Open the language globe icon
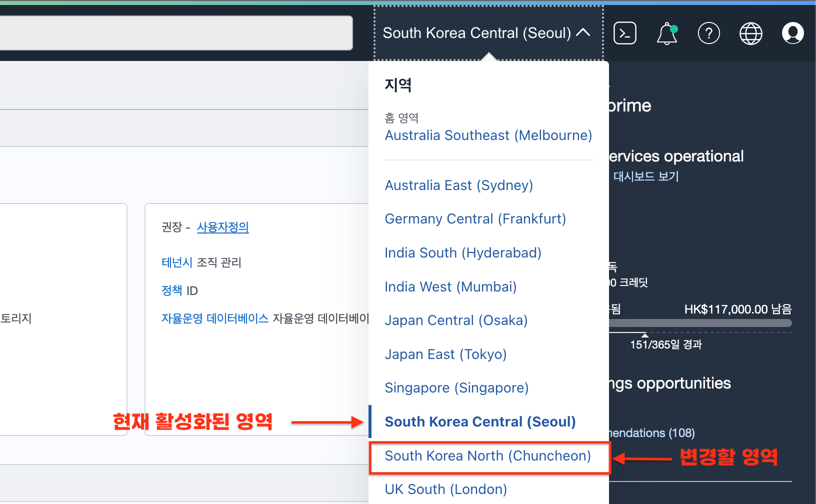 tap(751, 33)
